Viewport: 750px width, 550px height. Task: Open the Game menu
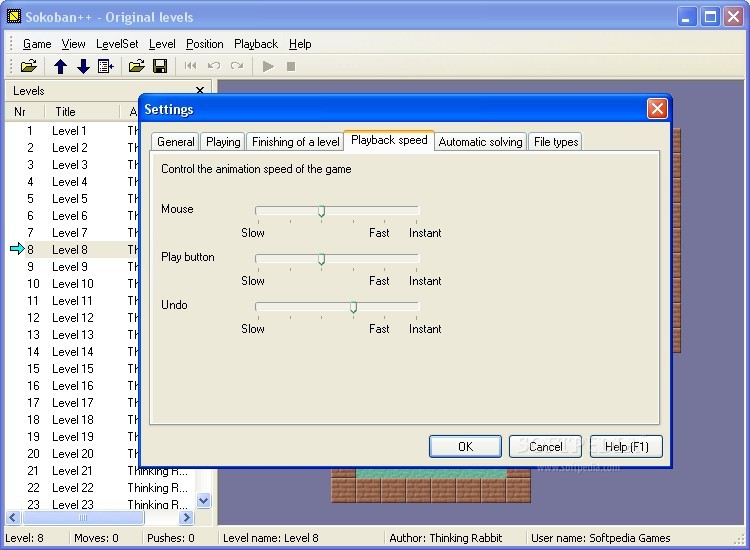coord(37,44)
